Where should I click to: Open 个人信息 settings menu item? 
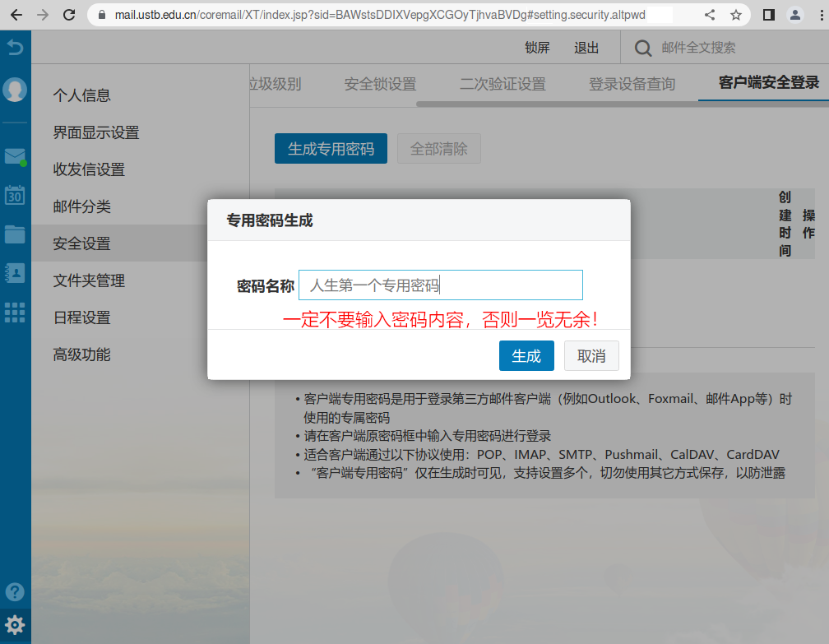tap(82, 95)
